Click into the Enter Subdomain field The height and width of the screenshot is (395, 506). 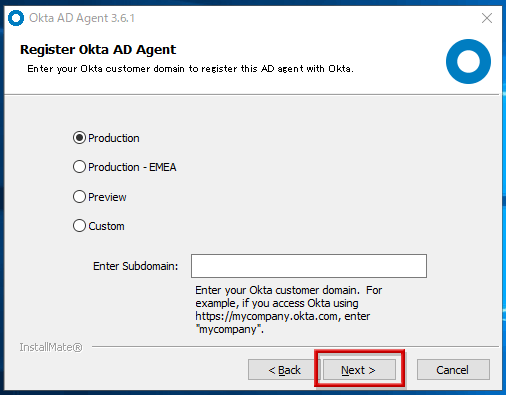[309, 266]
